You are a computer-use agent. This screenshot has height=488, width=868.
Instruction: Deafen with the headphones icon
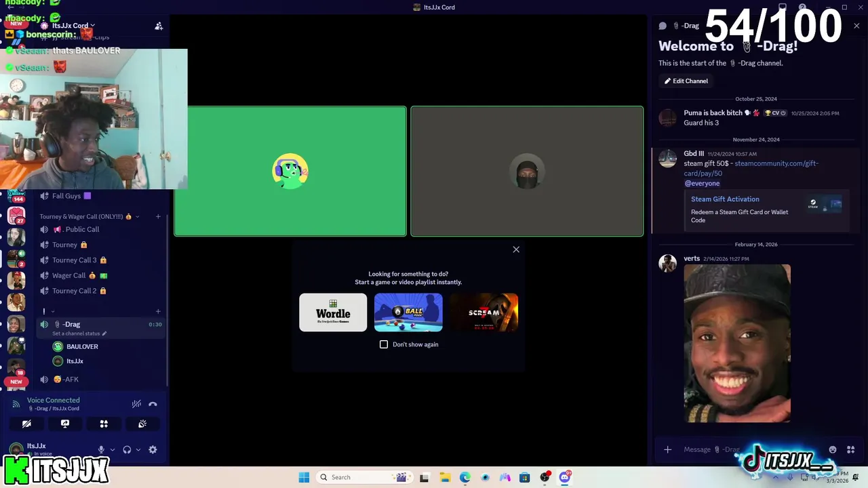[127, 449]
